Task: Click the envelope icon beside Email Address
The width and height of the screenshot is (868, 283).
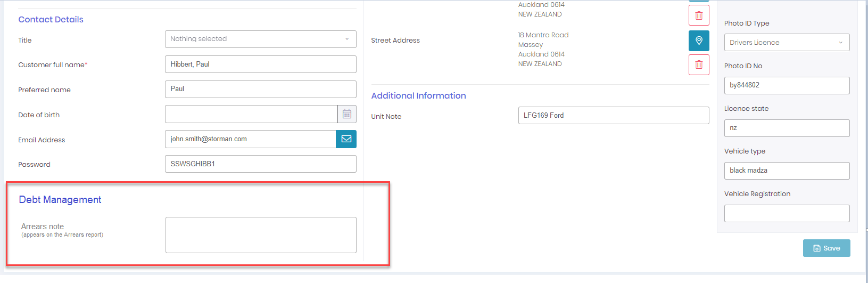Action: (x=346, y=139)
